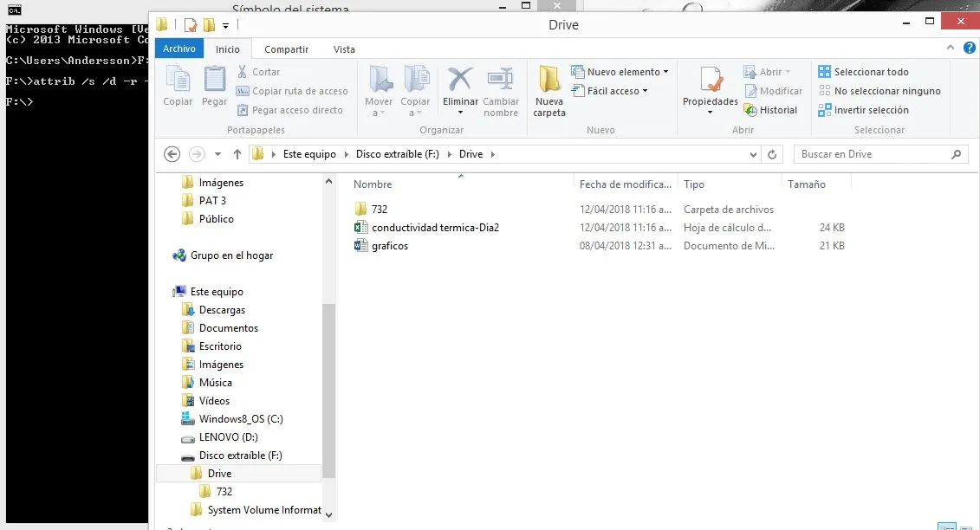Screen dimensions: 980x530
Task: Open the Nuevo elemento dropdown
Action: point(620,72)
